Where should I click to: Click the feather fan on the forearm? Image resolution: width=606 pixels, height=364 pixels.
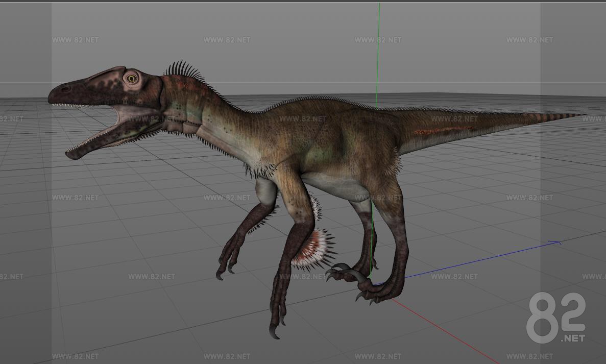pos(314,249)
